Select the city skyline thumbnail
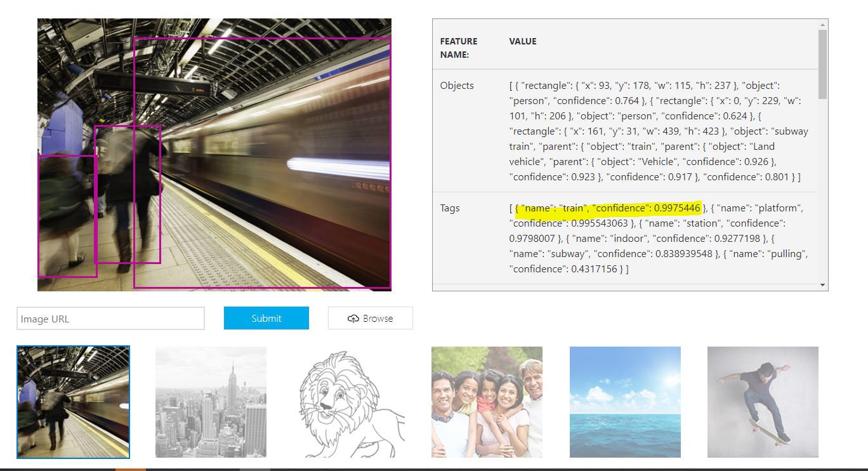Image resolution: width=868 pixels, height=471 pixels. 211,402
